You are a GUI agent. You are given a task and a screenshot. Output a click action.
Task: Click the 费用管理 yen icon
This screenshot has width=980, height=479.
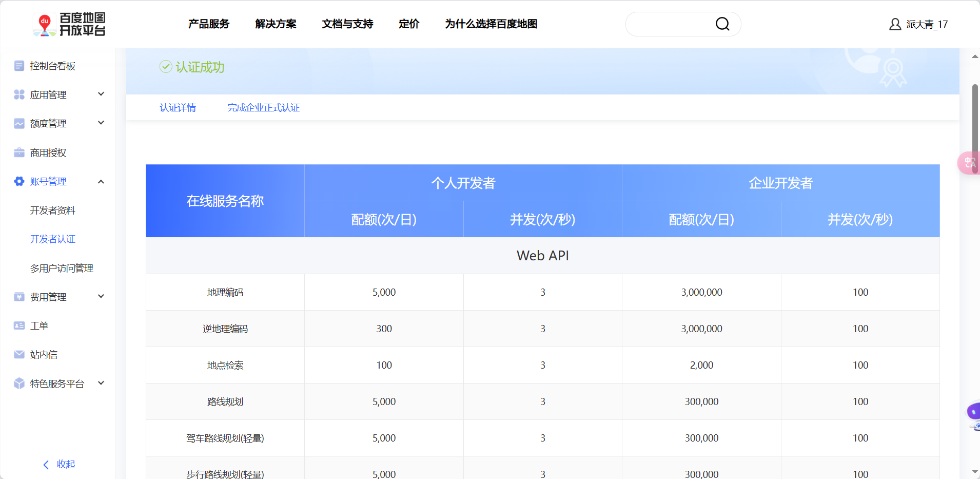[x=19, y=297]
